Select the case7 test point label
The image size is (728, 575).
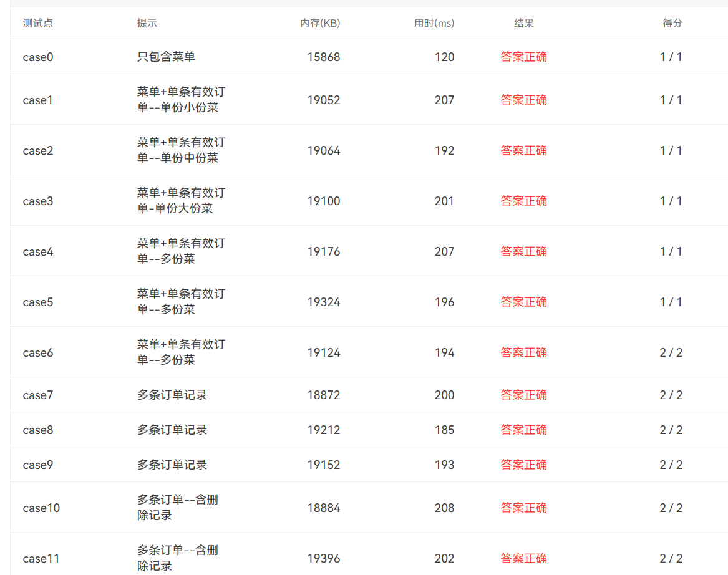[x=38, y=395]
